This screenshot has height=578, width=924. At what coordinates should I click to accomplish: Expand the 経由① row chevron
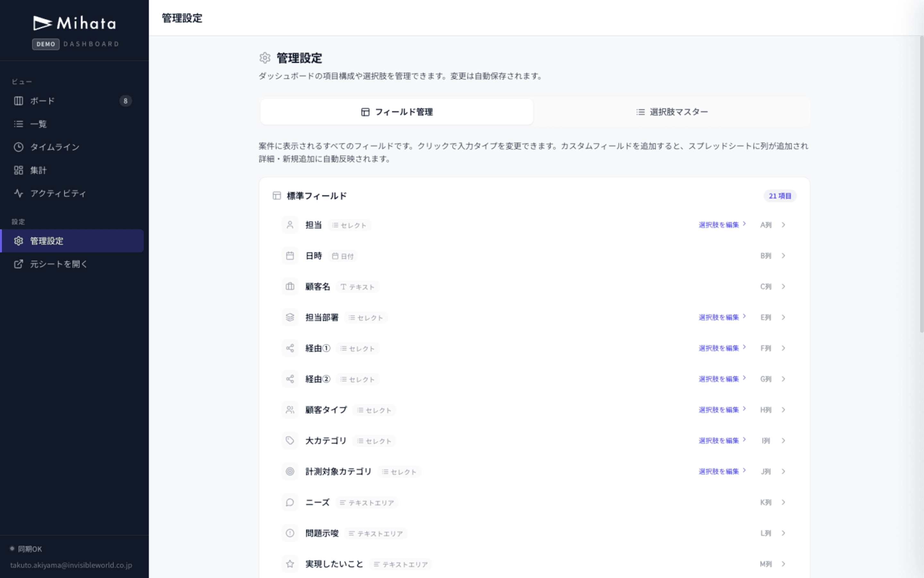(x=783, y=348)
